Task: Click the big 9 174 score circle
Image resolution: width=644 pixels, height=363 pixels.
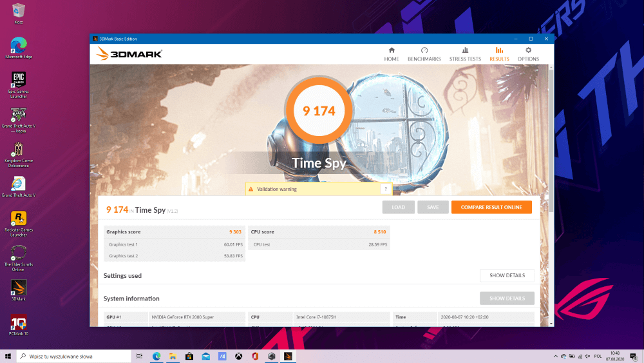Action: click(319, 111)
